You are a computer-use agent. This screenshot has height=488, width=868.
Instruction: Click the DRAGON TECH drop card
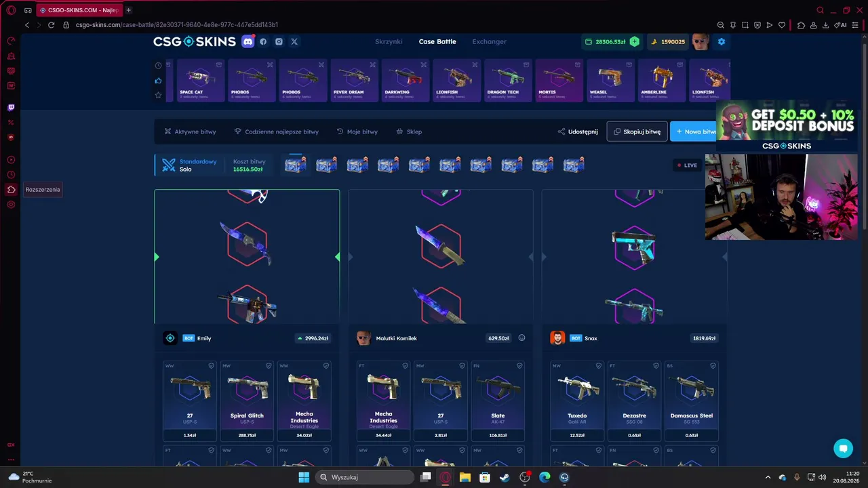click(508, 80)
